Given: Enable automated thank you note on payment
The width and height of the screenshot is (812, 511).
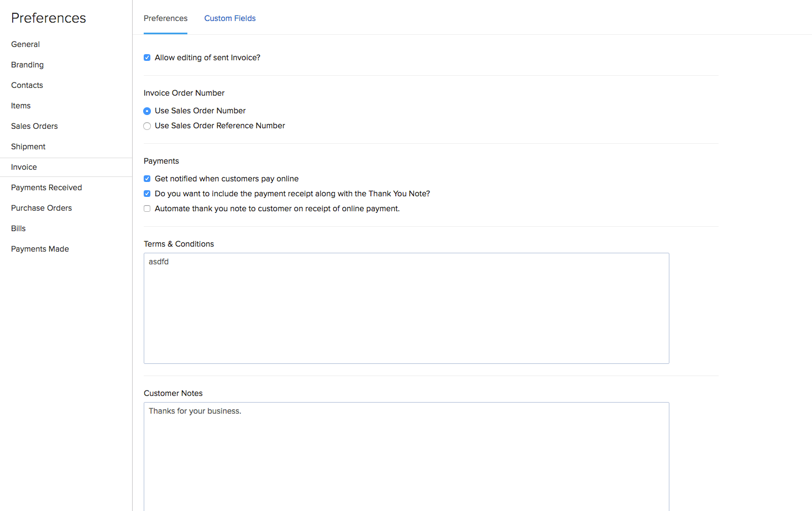Looking at the screenshot, I should click(146, 208).
